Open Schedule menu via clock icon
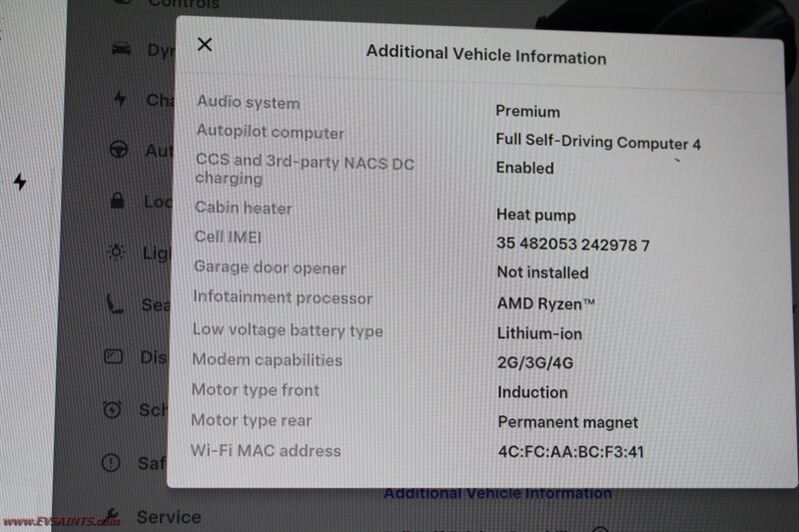Screen dimensions: 799x532 tap(112, 409)
